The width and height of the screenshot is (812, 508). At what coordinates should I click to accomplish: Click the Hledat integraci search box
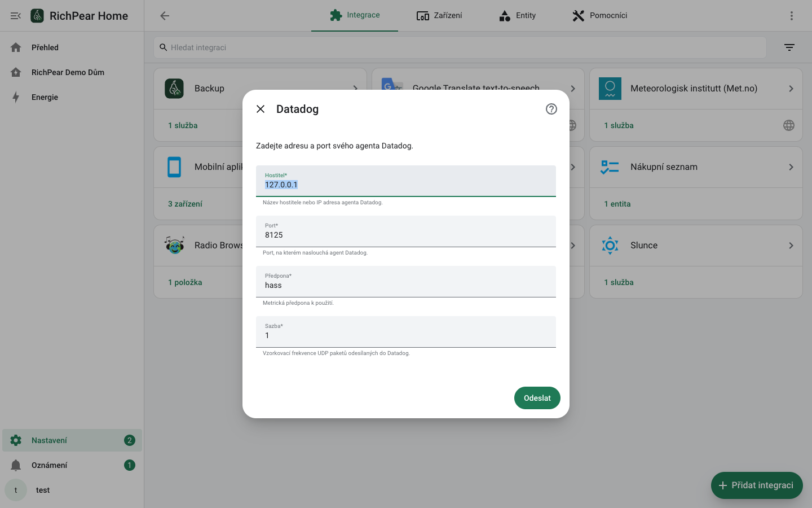click(460, 47)
